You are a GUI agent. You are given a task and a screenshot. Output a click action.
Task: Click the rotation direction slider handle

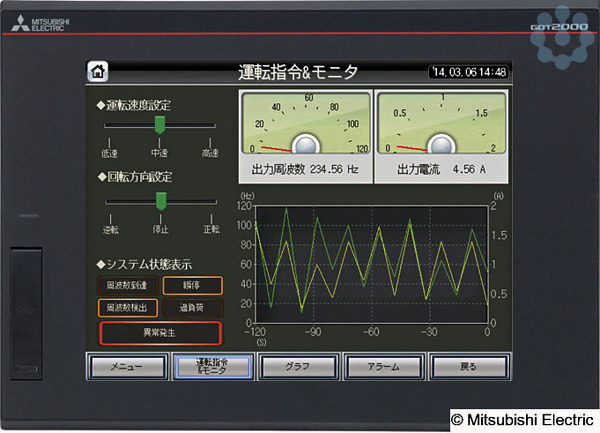160,201
